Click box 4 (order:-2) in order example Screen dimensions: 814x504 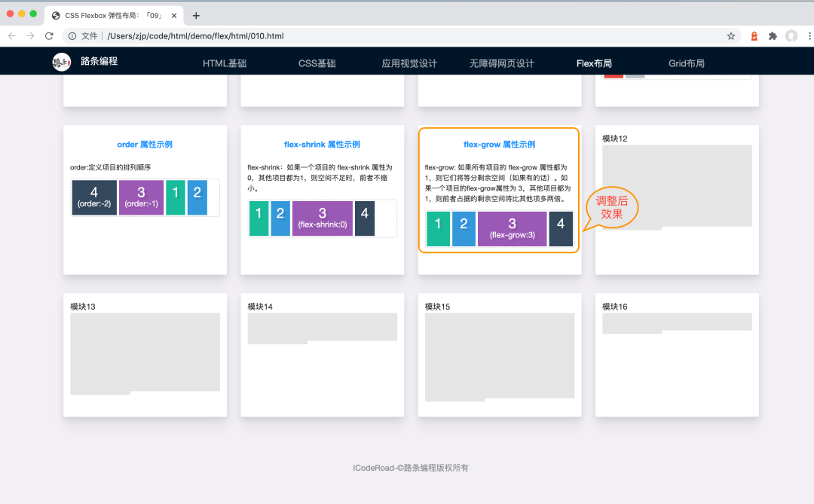click(x=94, y=197)
